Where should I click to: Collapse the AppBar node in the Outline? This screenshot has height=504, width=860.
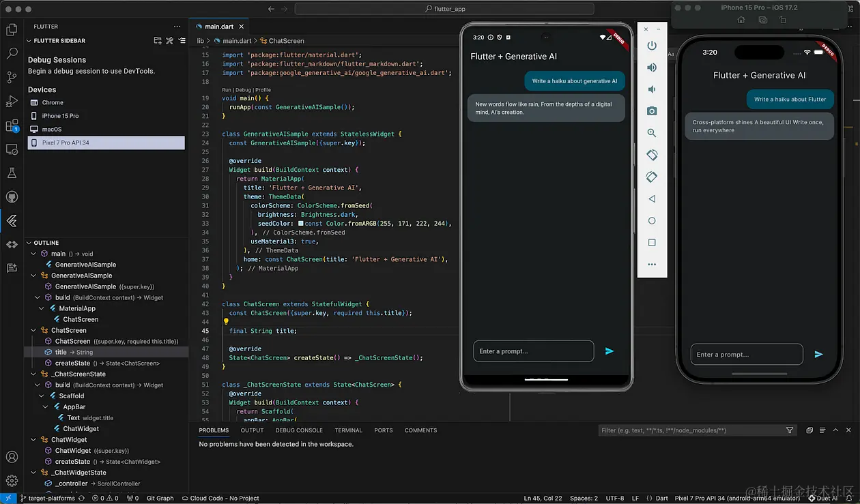[x=46, y=406]
